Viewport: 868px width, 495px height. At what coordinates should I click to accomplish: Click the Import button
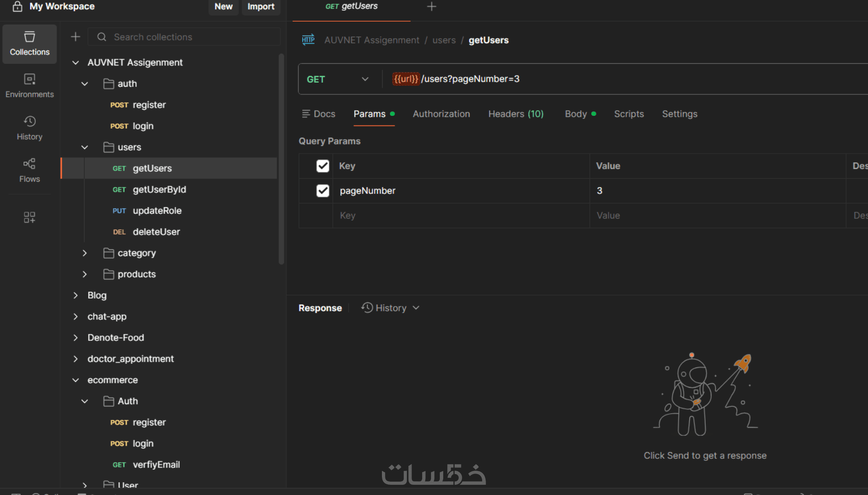261,7
